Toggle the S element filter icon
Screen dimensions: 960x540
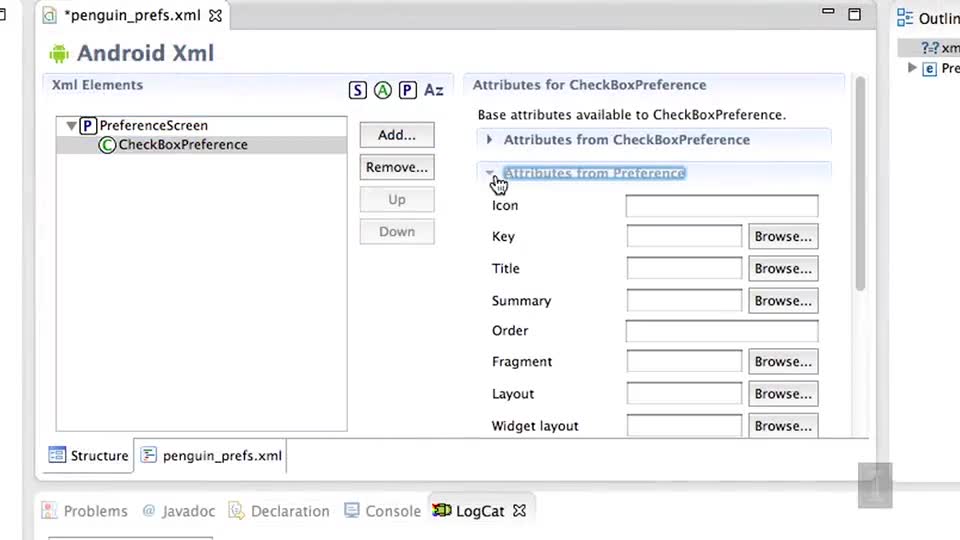tap(358, 90)
